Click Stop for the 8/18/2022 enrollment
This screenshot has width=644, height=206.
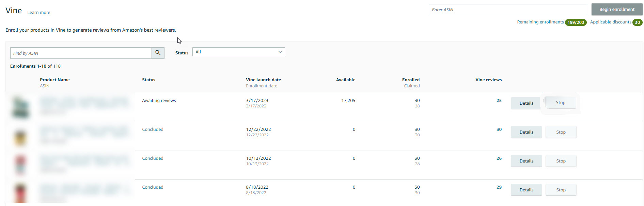pyautogui.click(x=561, y=190)
